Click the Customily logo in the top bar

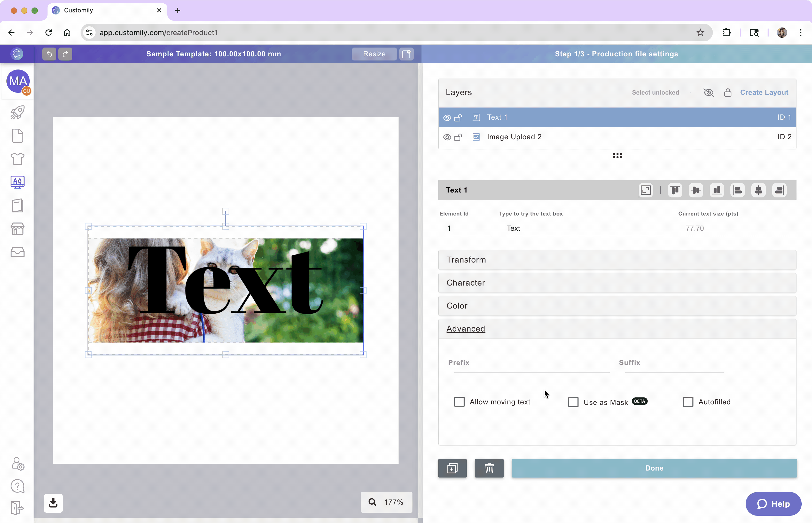17,54
